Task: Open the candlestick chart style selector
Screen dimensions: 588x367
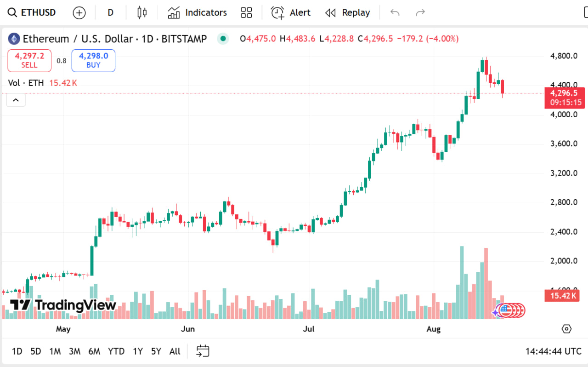Action: (x=142, y=12)
